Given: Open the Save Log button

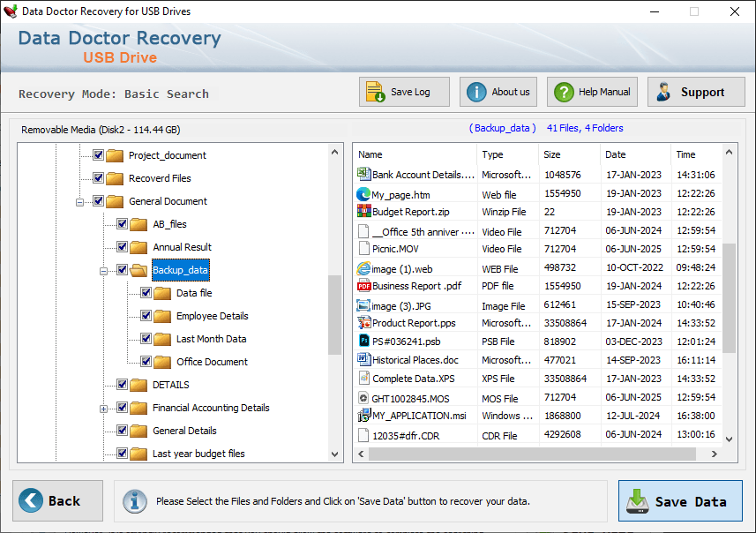Looking at the screenshot, I should 404,92.
